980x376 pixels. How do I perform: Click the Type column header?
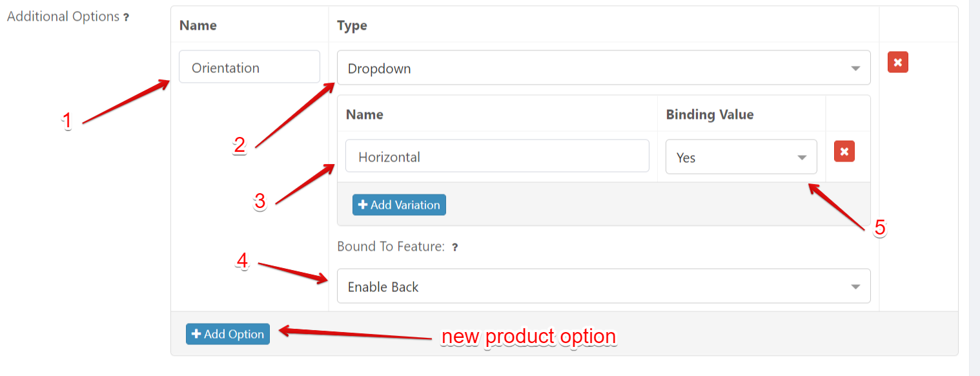(x=352, y=25)
